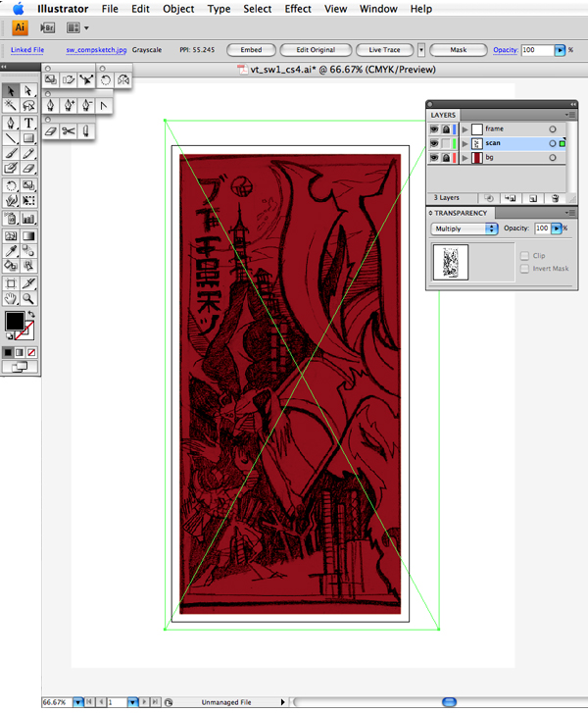Open the Apple menu
588x713 pixels.
[19, 8]
